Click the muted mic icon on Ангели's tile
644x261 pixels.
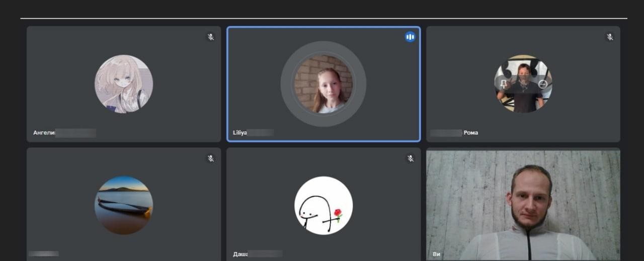(211, 37)
